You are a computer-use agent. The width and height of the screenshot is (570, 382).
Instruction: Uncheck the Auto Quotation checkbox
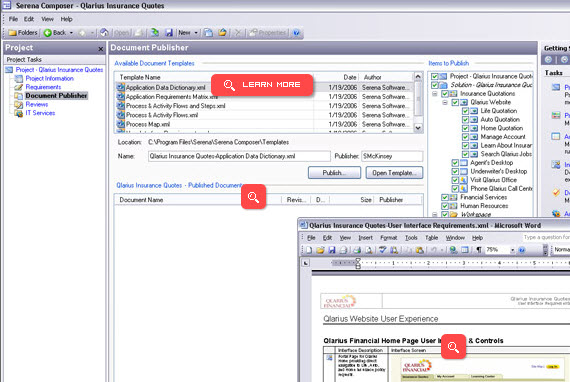pyautogui.click(x=465, y=120)
